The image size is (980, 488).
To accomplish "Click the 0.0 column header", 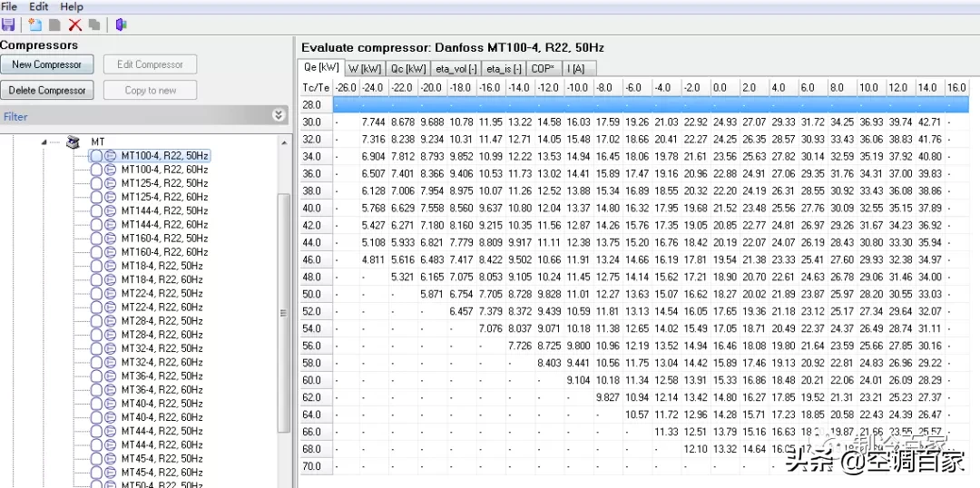I will pyautogui.click(x=725, y=87).
